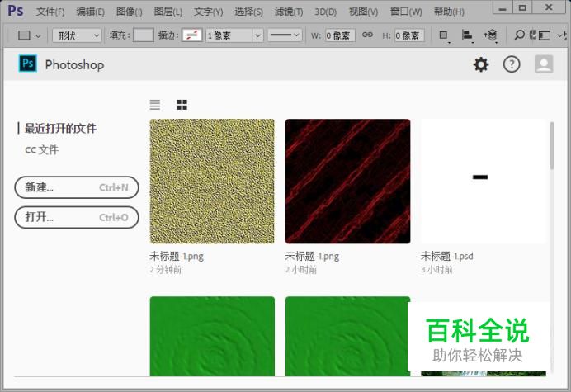Viewport: 571px width, 392px height.
Task: Click the 2 分钟前 timestamp text
Action: (165, 270)
